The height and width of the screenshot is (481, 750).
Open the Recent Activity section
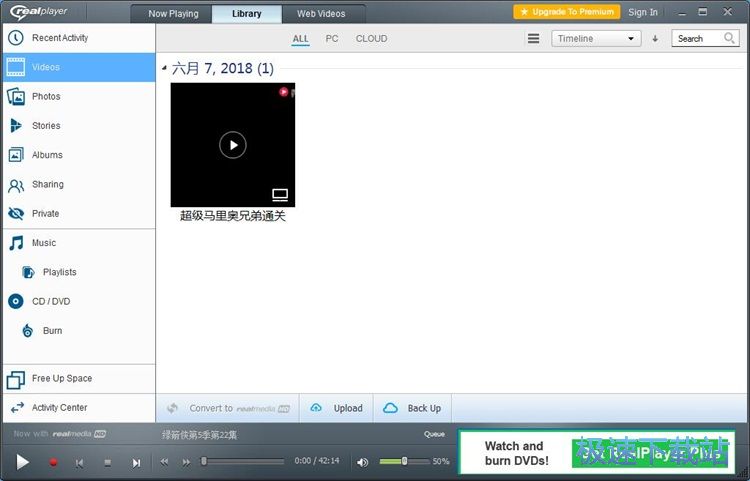60,38
